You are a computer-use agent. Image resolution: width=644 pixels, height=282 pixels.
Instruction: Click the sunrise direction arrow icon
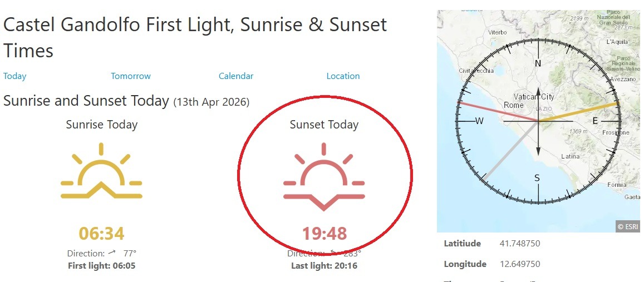coord(112,253)
